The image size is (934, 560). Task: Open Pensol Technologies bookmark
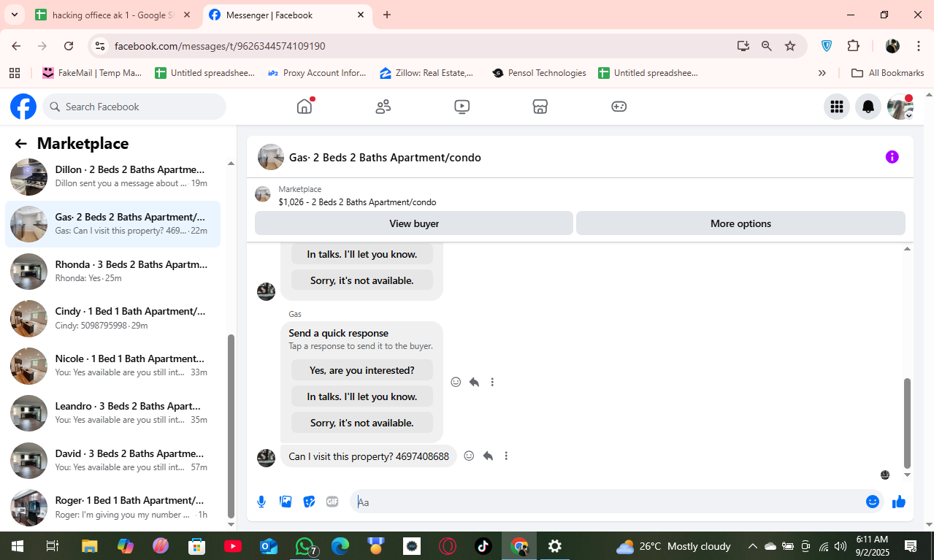click(539, 73)
